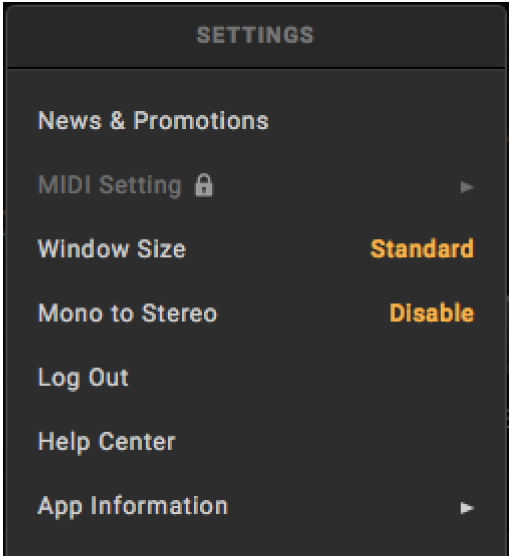Image resolution: width=510 pixels, height=556 pixels.
Task: Expand the MIDI Setting submenu arrow
Action: coord(467,187)
